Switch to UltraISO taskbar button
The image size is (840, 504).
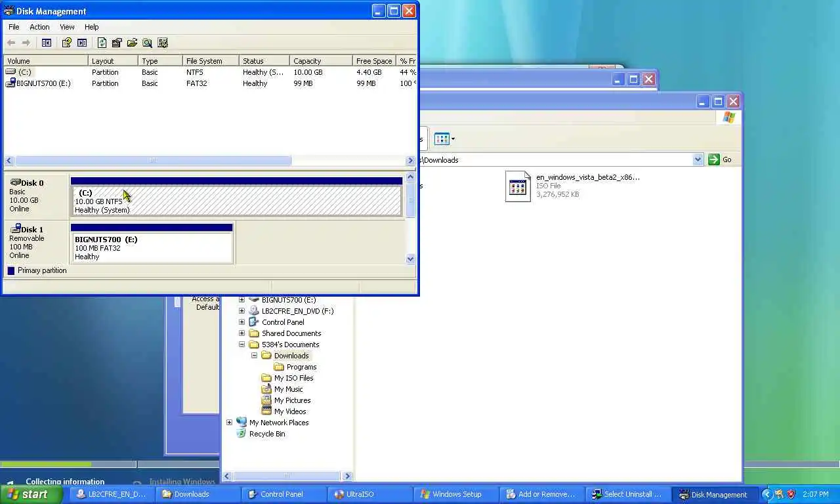368,494
